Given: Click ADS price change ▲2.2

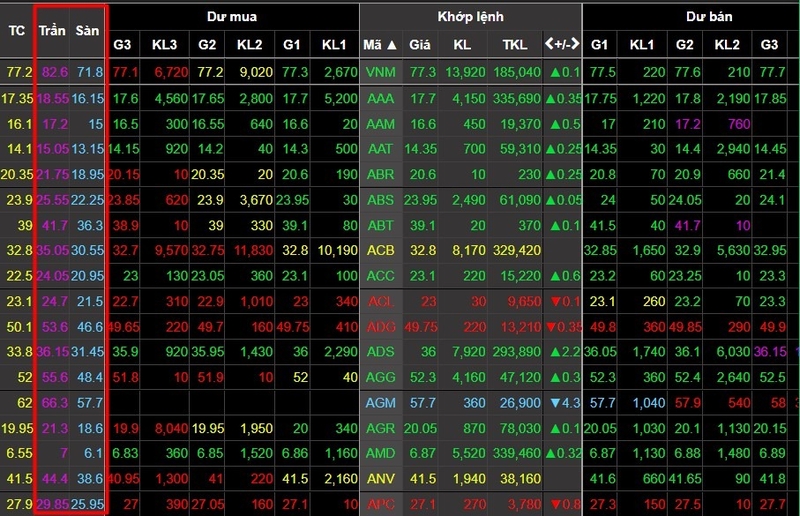Looking at the screenshot, I should [x=565, y=352].
